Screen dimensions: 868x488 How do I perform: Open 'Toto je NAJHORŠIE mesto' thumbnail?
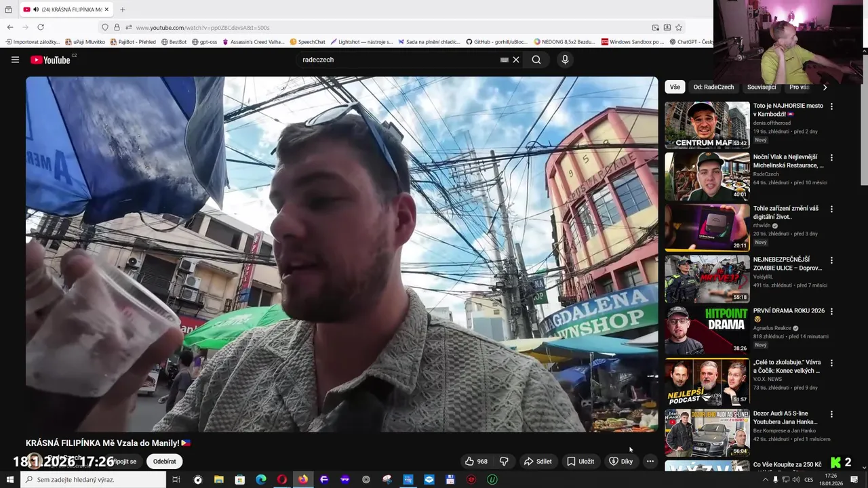tap(707, 125)
